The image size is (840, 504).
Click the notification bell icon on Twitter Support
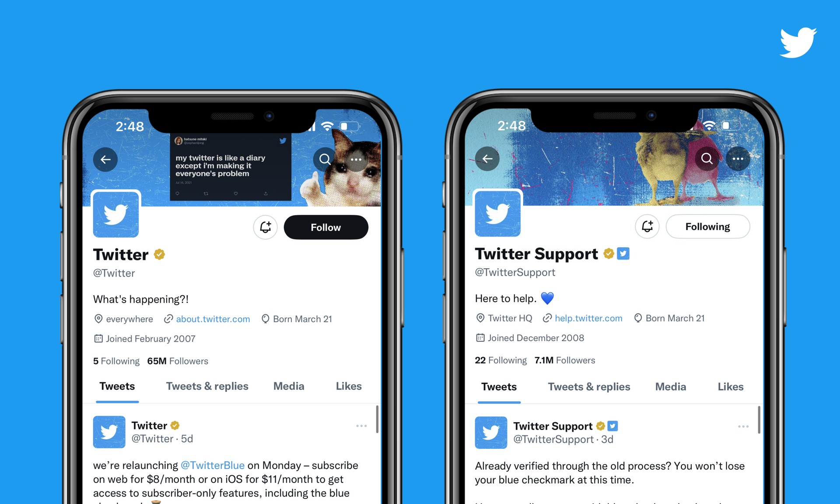pos(649,226)
